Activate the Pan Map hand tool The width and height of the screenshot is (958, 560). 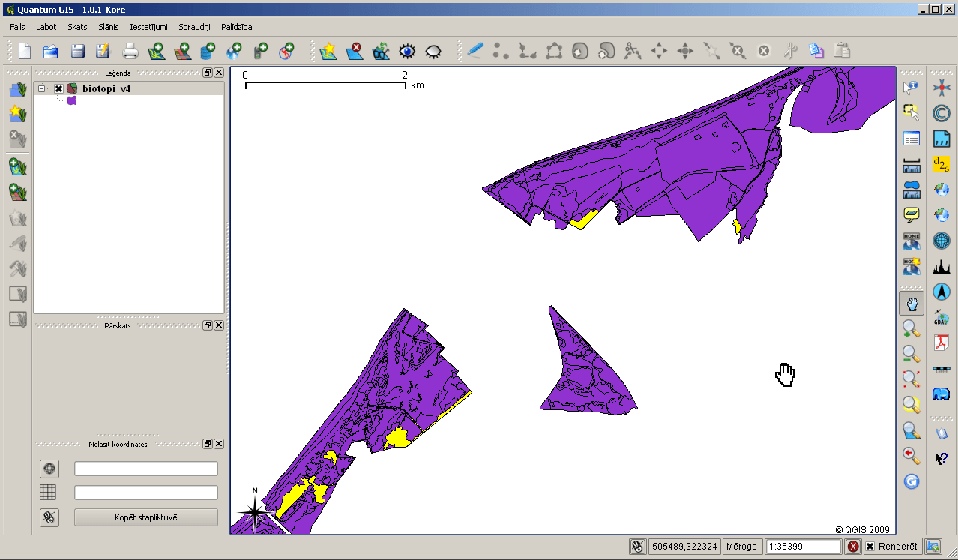(x=912, y=304)
